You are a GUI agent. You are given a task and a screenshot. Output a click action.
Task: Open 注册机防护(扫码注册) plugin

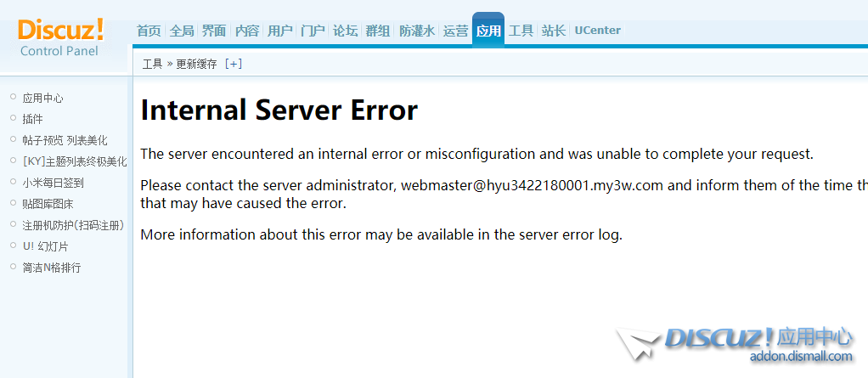coord(72,225)
